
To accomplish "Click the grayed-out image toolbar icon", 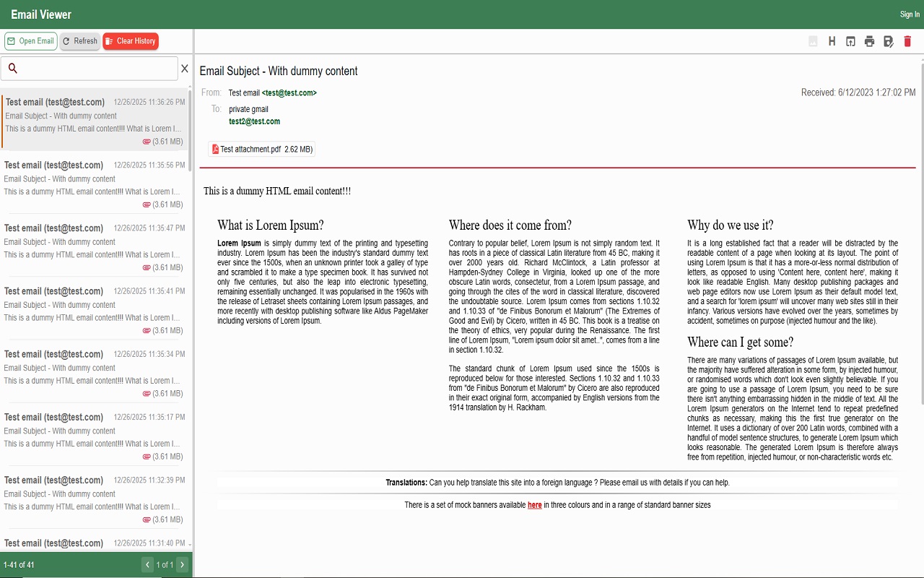I will (x=812, y=41).
